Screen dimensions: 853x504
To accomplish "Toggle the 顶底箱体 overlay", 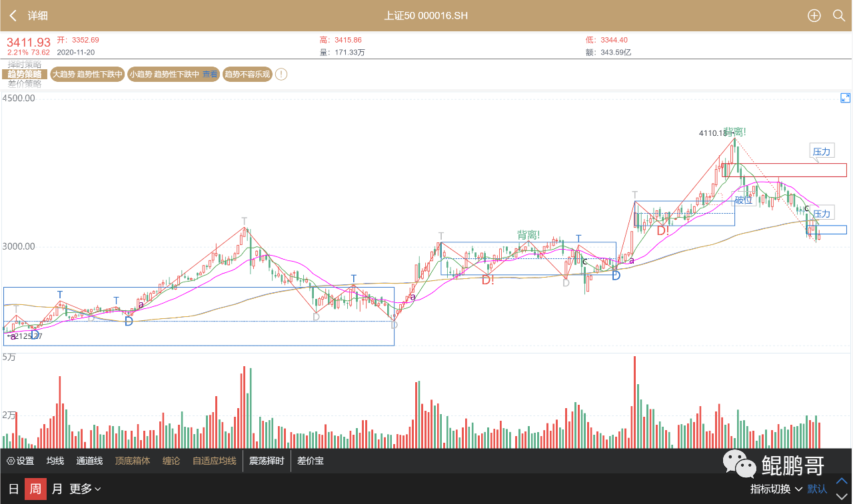I will point(133,461).
